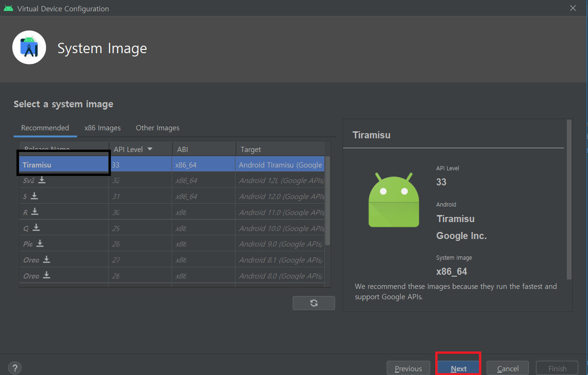Click the Android robot image in details panel
The image size is (588, 375).
[394, 199]
